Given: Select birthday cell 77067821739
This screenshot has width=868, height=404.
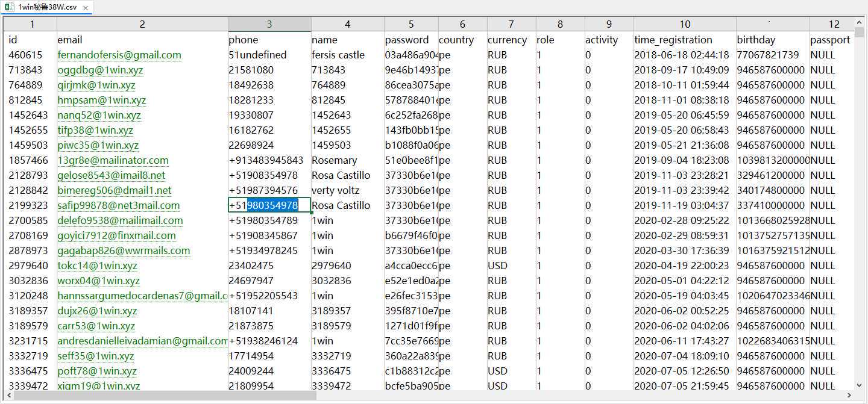Looking at the screenshot, I should pyautogui.click(x=773, y=55).
